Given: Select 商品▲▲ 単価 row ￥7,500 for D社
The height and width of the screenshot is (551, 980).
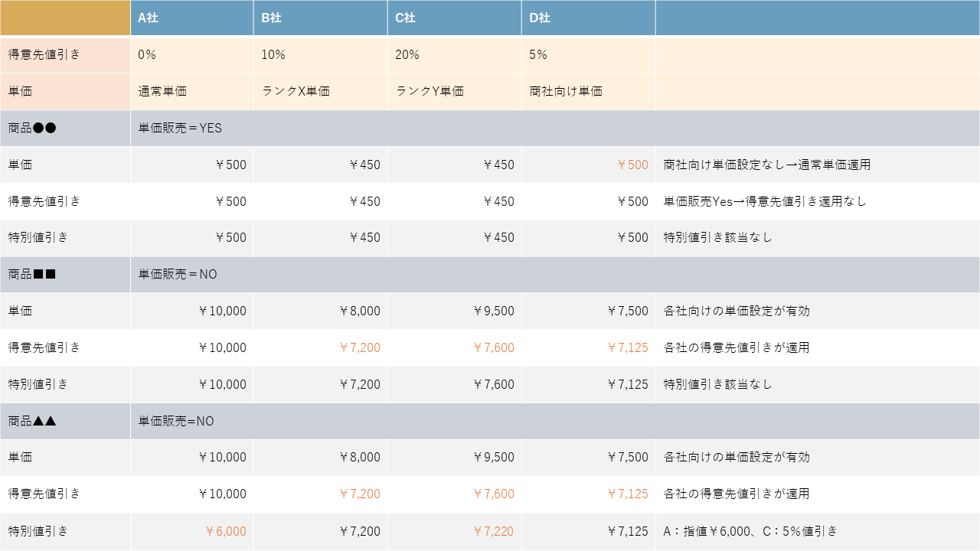Looking at the screenshot, I should coord(588,457).
